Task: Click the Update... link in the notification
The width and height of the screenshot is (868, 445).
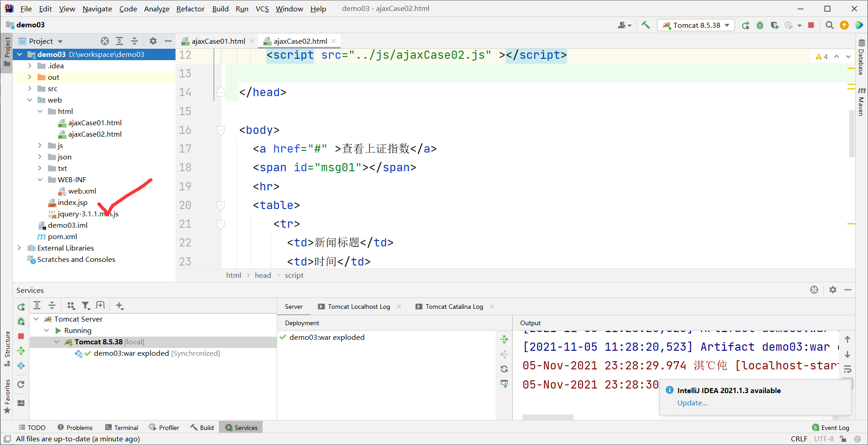Action: coord(692,403)
